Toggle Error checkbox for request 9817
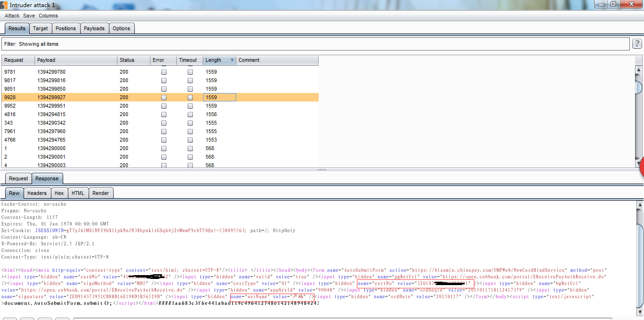Screen dimensions: 644x320 tap(164, 81)
